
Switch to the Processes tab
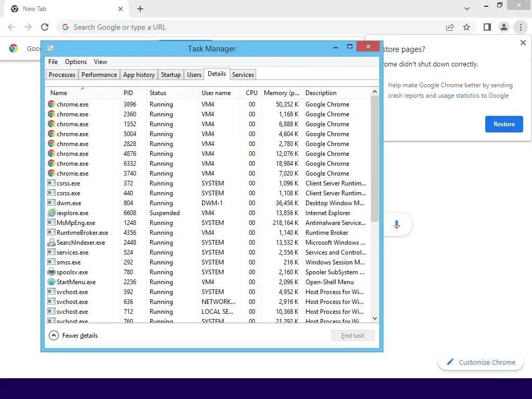point(62,75)
